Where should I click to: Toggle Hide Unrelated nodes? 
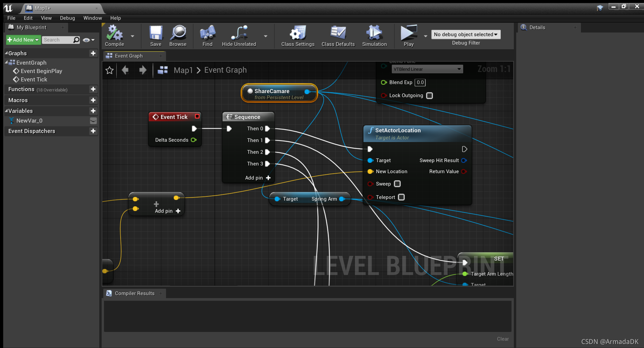[239, 36]
